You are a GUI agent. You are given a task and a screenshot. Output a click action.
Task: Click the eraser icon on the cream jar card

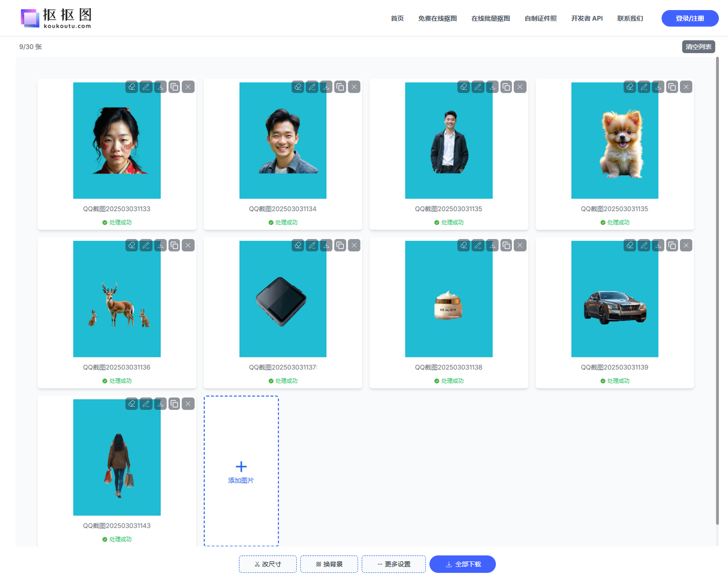click(x=464, y=245)
